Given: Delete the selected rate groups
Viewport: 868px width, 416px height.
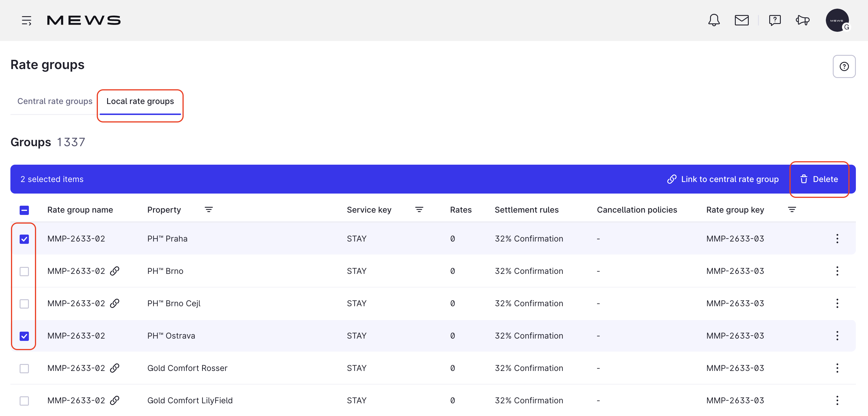Looking at the screenshot, I should [819, 179].
